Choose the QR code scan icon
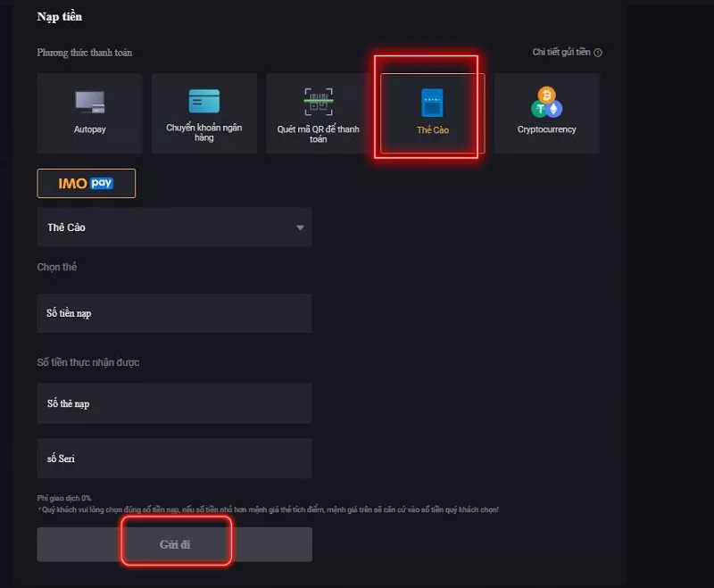Viewport: 714px width, 588px height. coord(319,102)
